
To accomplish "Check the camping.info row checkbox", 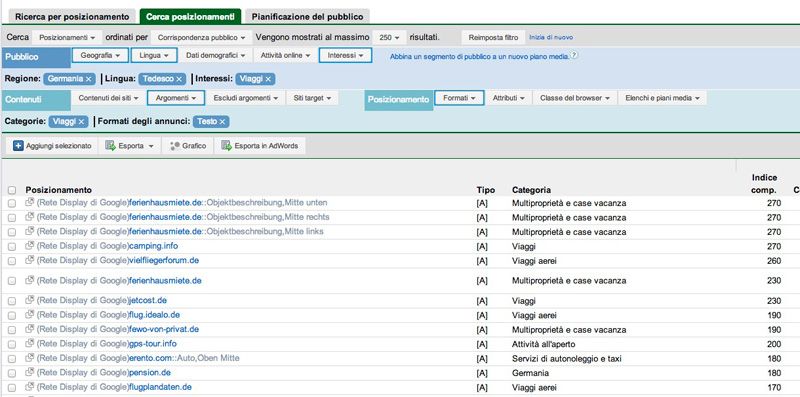I will pos(12,247).
